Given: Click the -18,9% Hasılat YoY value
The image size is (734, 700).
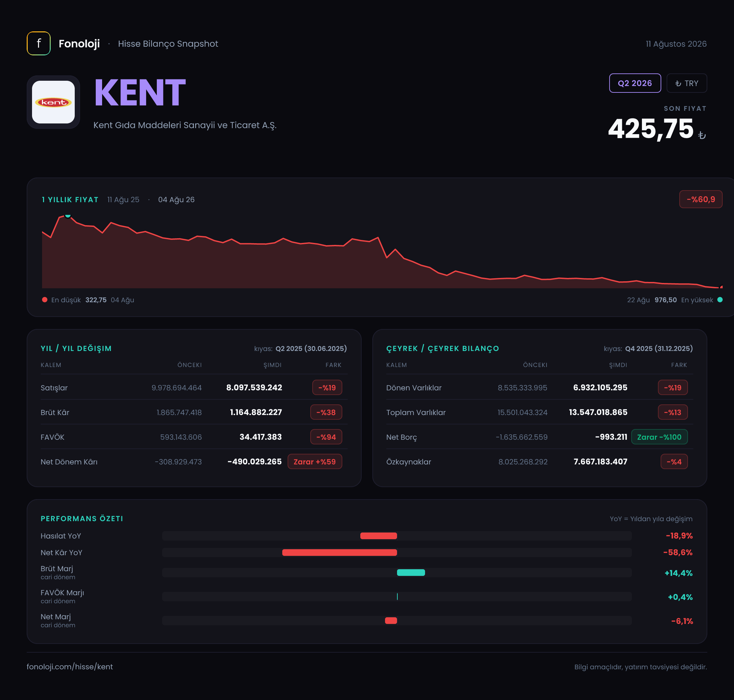Looking at the screenshot, I should (x=679, y=536).
